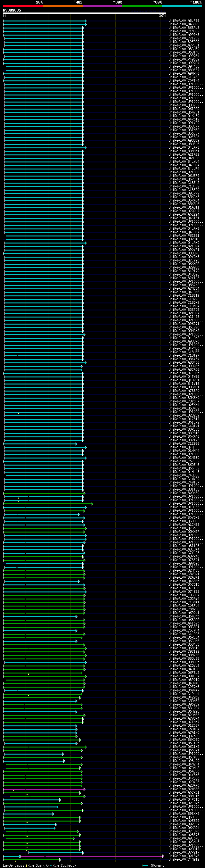205x868 pixels.
Task: Select label UniRef100_Q5UAL2
Action: point(184,408)
